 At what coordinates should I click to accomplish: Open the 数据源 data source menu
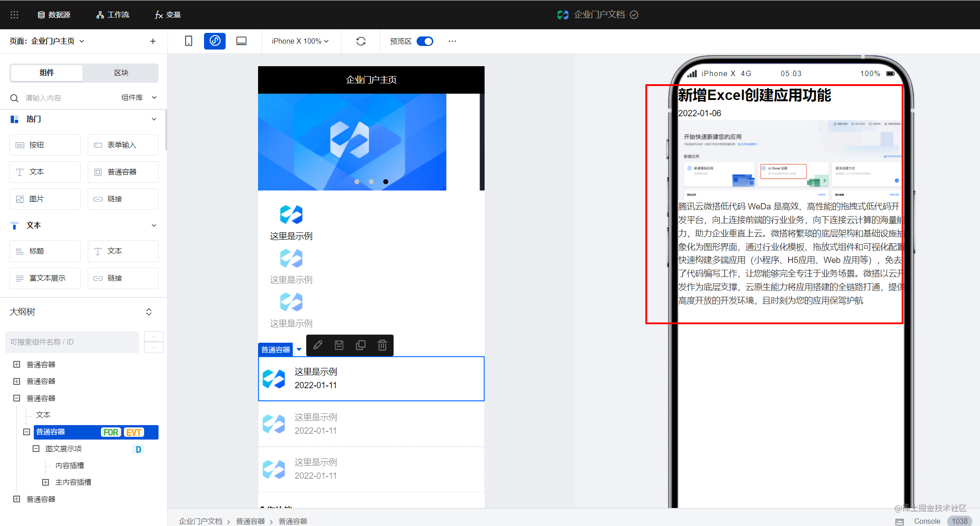click(x=54, y=15)
